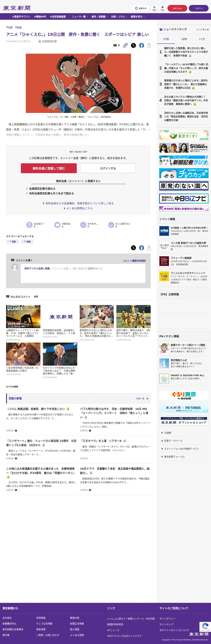Open 有料会員などの会員種別 details link
Viewport: 211px width, 644px height.
pos(78,203)
